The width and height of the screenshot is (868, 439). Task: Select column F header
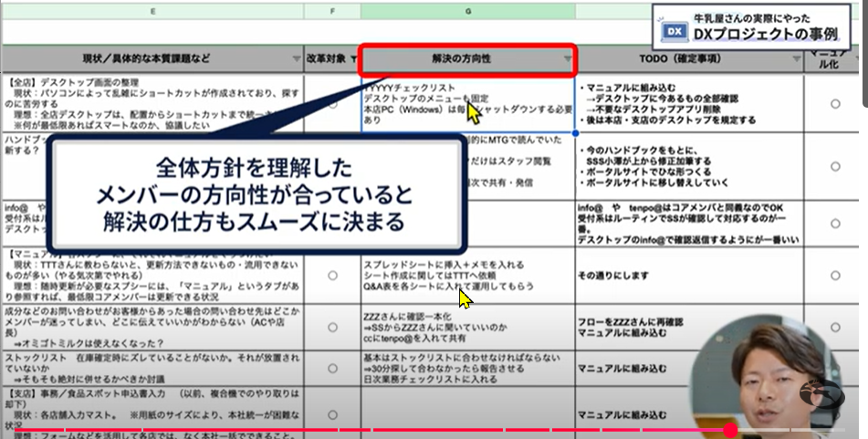332,11
